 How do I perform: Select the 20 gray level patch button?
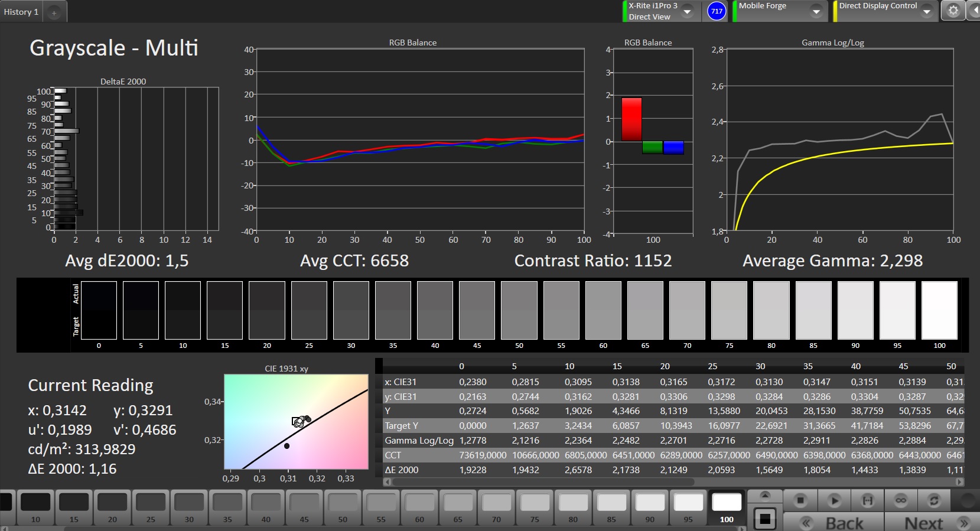112,508
